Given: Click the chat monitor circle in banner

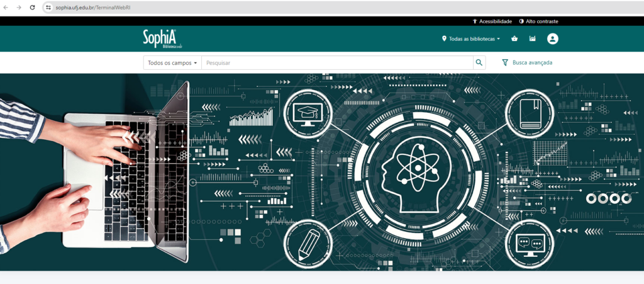Looking at the screenshot, I should pyautogui.click(x=529, y=244).
